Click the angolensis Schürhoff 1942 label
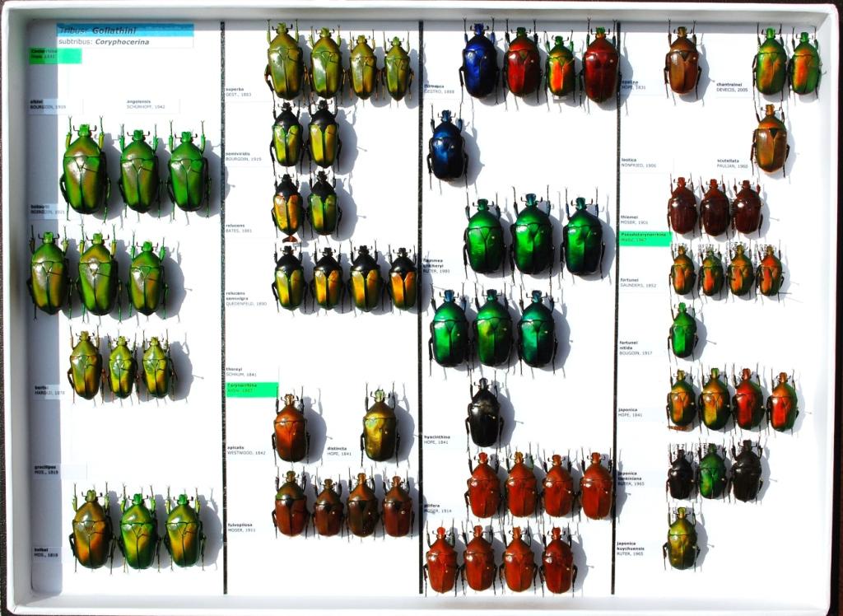The width and height of the screenshot is (843, 616). (146, 105)
